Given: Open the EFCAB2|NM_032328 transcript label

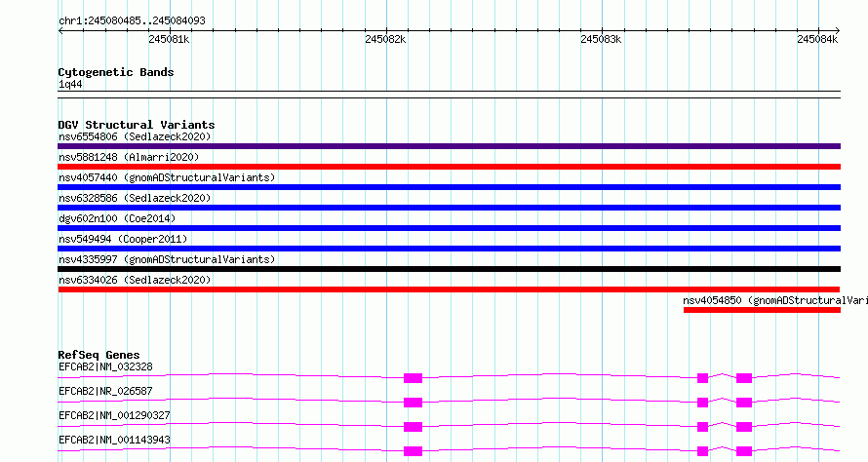Looking at the screenshot, I should click(105, 366).
